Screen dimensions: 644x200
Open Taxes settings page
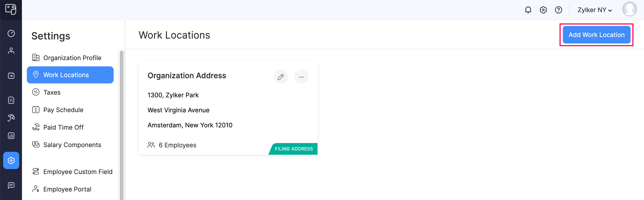pos(52,92)
